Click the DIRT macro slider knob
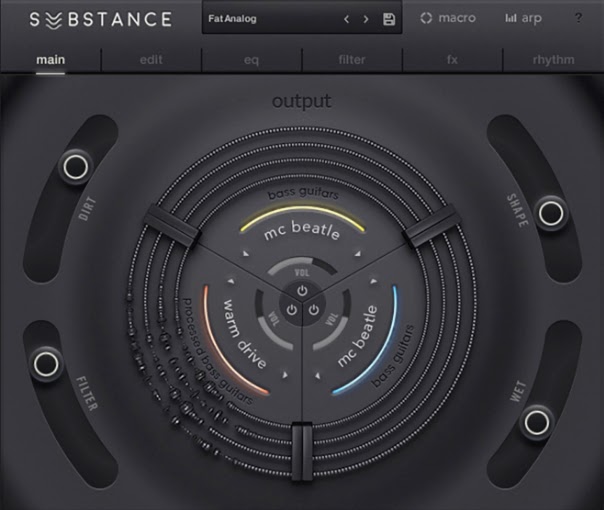Screen dimensions: 604x510 tap(76, 167)
